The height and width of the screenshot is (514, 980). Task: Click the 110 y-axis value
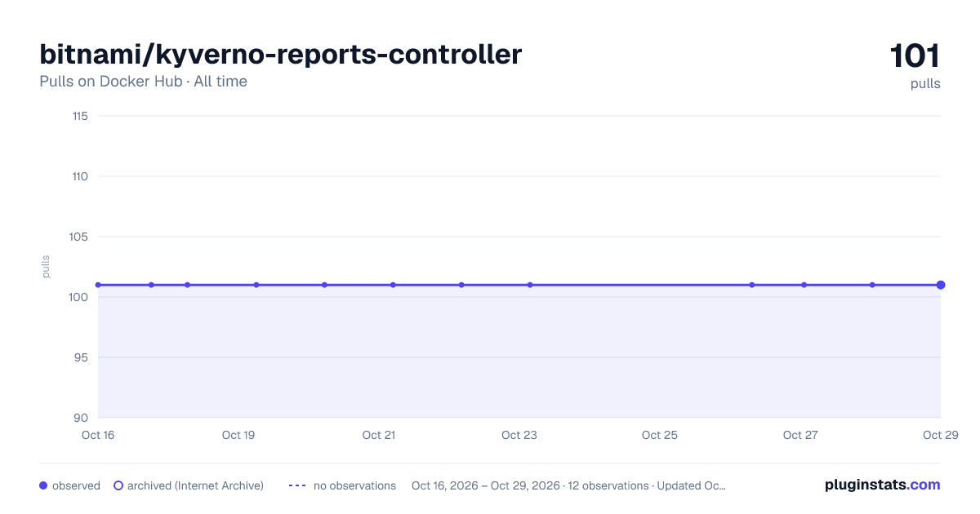click(x=79, y=176)
